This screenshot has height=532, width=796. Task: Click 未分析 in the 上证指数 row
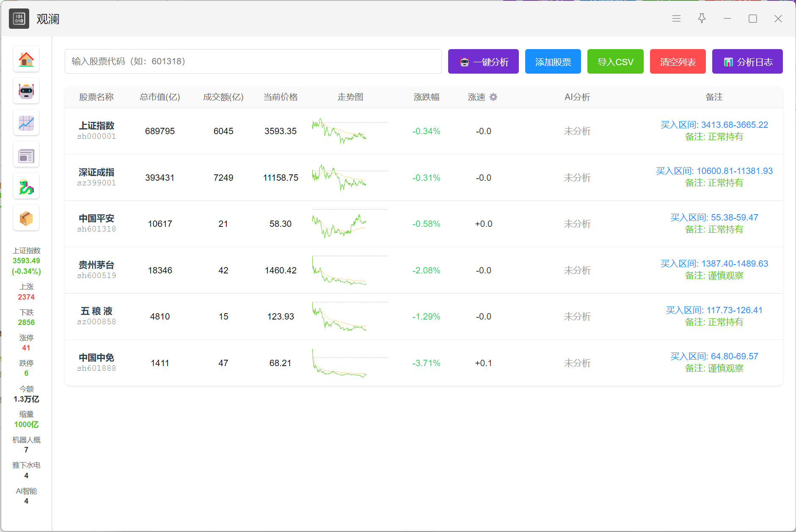click(x=577, y=131)
